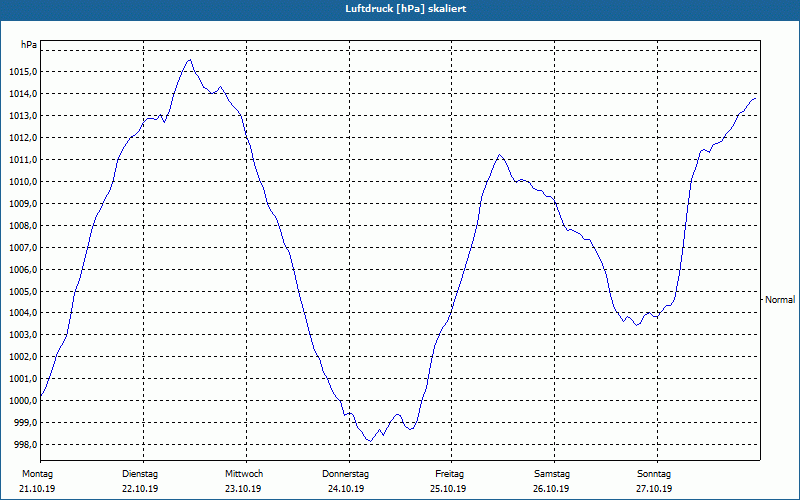This screenshot has width=800, height=500.
Task: Click the date 24.10.19
Action: click(346, 489)
